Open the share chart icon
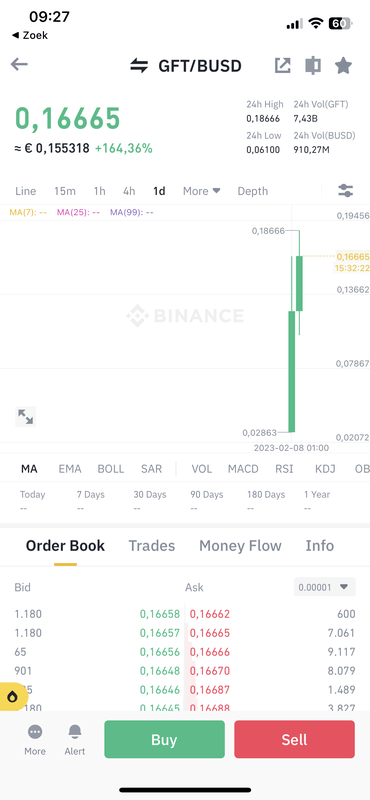The image size is (370, 800). pos(282,65)
